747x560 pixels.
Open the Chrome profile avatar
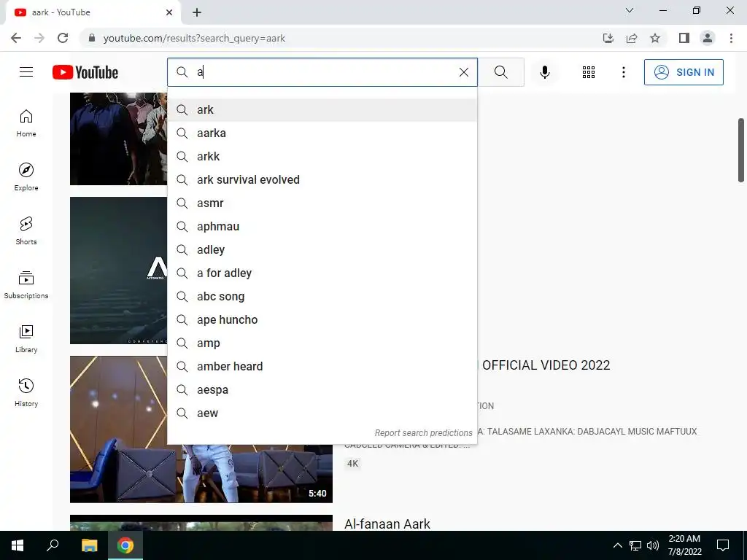tap(708, 38)
